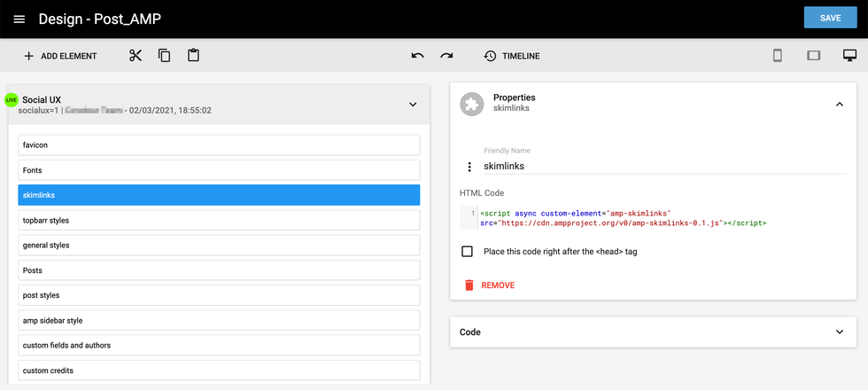Click the clipboard paste icon
The height and width of the screenshot is (390, 868).
pyautogui.click(x=193, y=56)
